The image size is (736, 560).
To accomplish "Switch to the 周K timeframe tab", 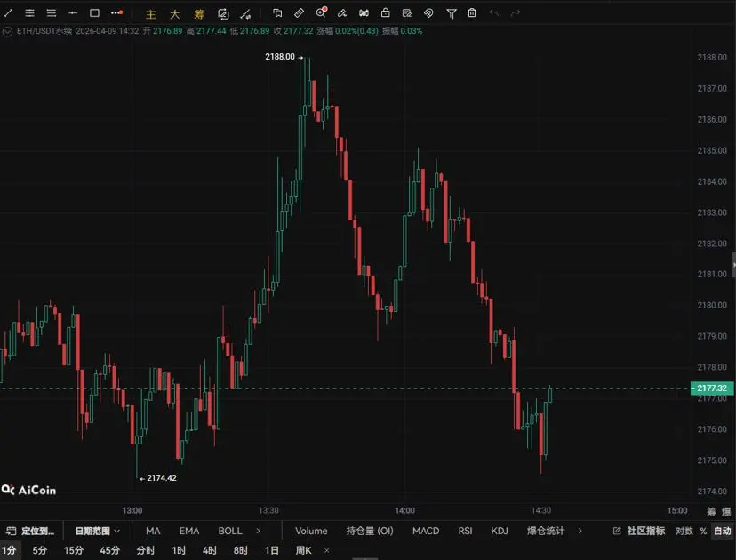I will click(303, 550).
